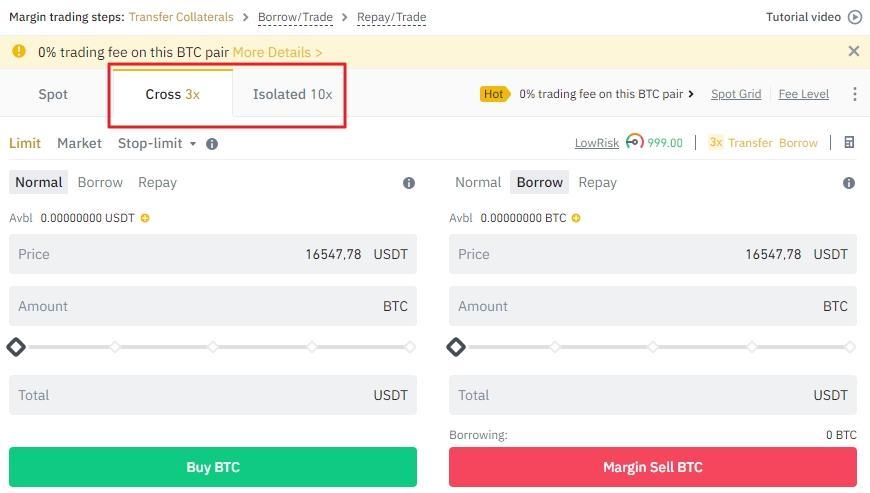Select Normal mode in the sell panel
Image resolution: width=870 pixels, height=493 pixels.
click(477, 182)
